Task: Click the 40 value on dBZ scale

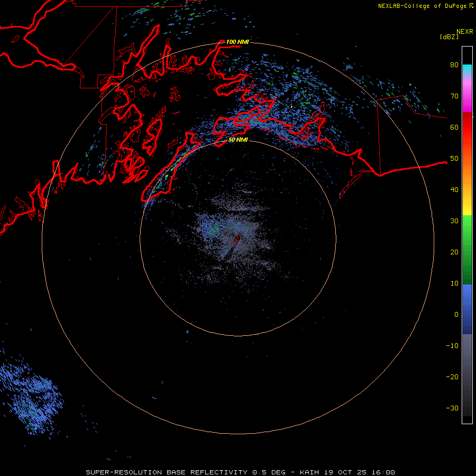Action: (454, 190)
